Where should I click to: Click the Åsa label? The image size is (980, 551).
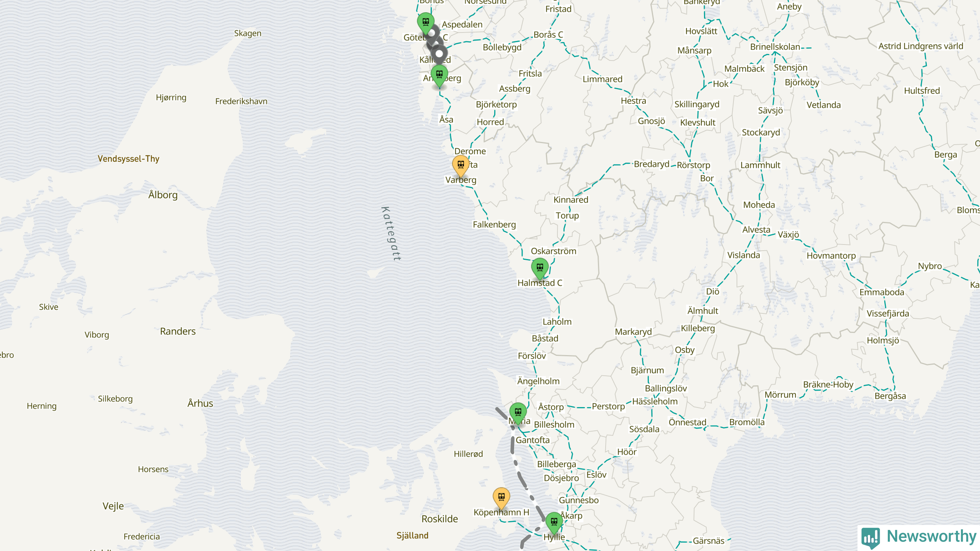[x=446, y=120]
